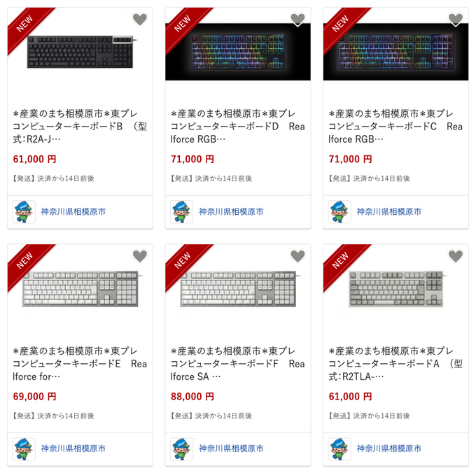
Task: Select the mascot icon under the Keyboard A card
Action: (339, 449)
